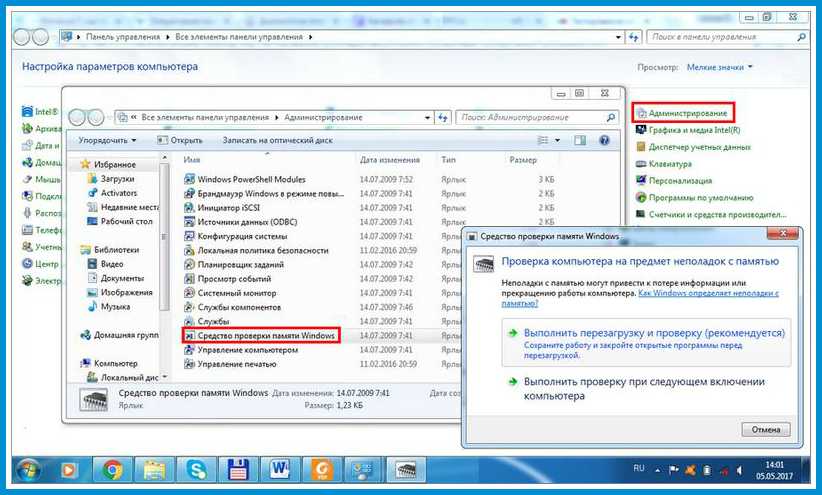Click Записать на оптический диск
The image size is (822, 495).
(x=277, y=140)
